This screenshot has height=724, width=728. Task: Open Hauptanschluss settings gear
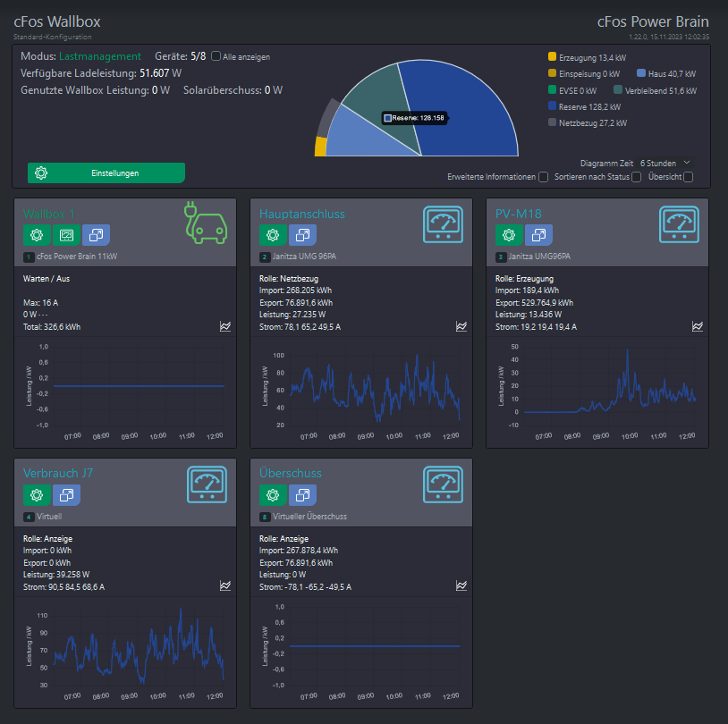pos(273,235)
